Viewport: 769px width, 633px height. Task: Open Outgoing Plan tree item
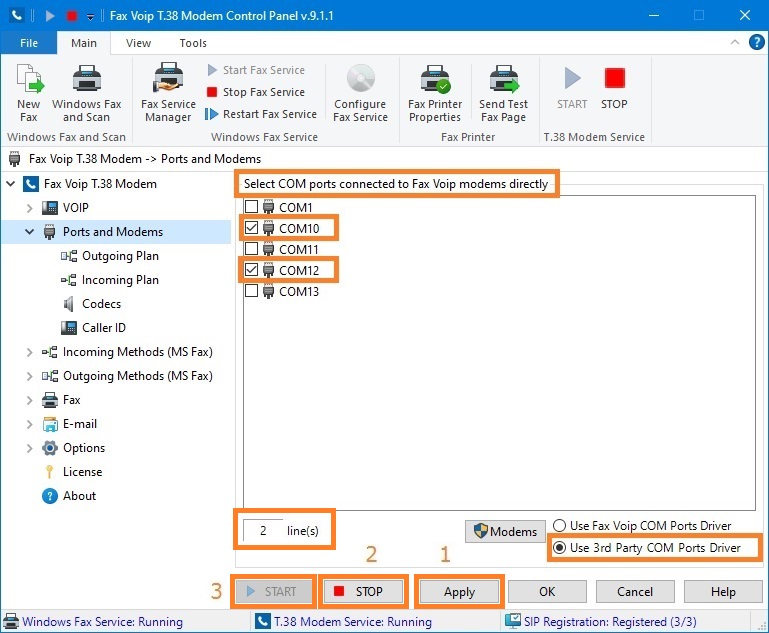[110, 256]
